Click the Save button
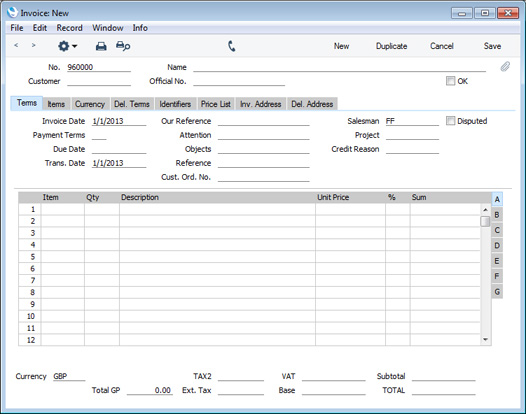The image size is (526, 414). tap(492, 46)
